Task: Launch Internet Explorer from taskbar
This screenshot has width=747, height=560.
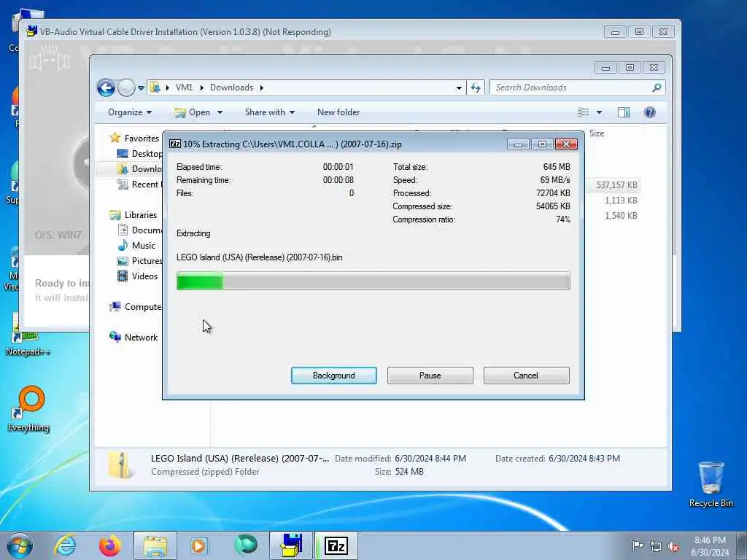Action: click(65, 545)
